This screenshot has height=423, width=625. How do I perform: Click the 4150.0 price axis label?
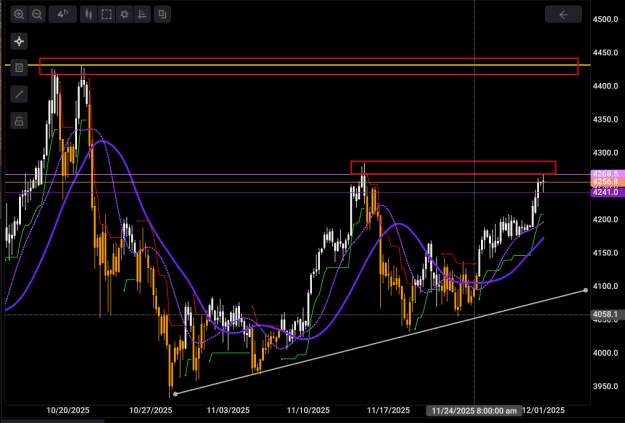[x=605, y=253]
